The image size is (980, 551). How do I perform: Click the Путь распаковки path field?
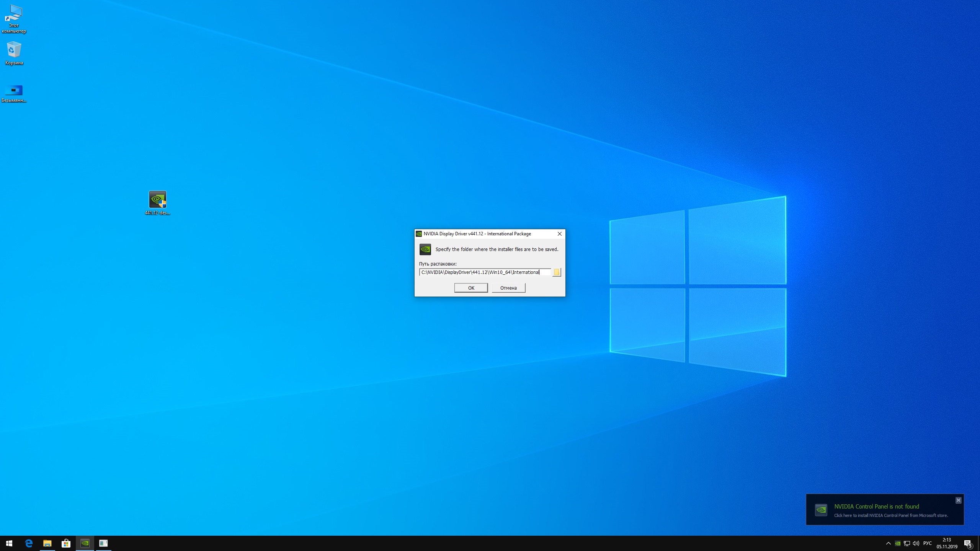click(485, 272)
